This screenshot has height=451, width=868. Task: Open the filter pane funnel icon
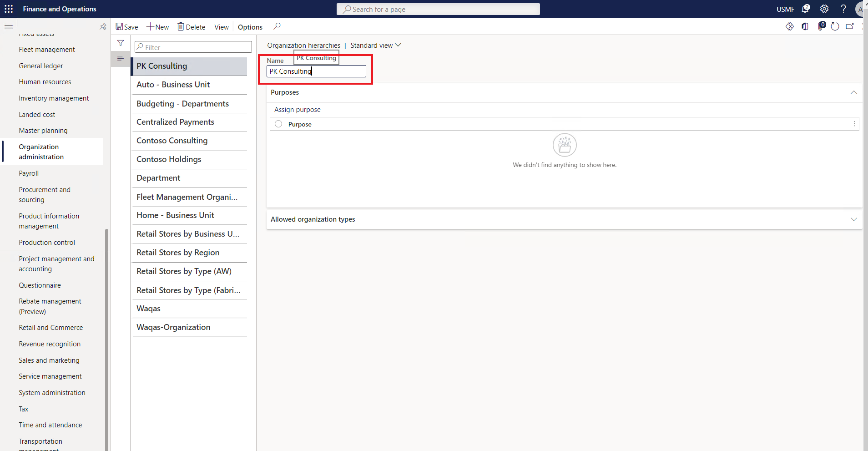(121, 43)
